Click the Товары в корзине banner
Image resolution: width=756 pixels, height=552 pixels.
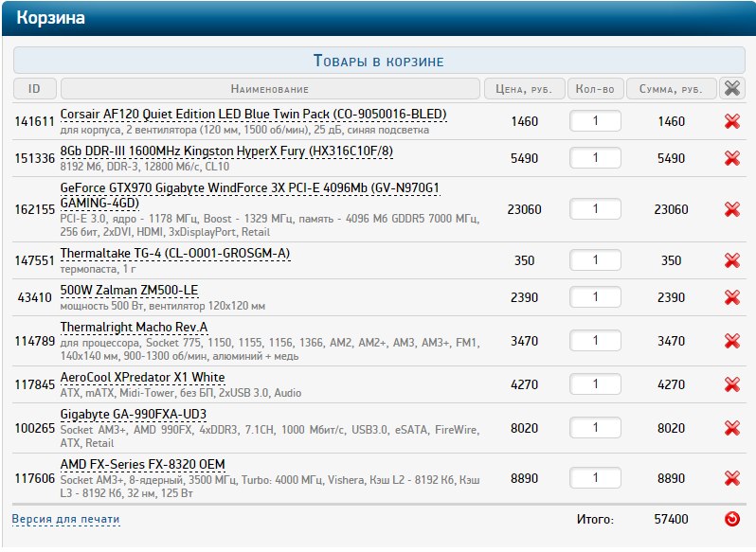[379, 61]
